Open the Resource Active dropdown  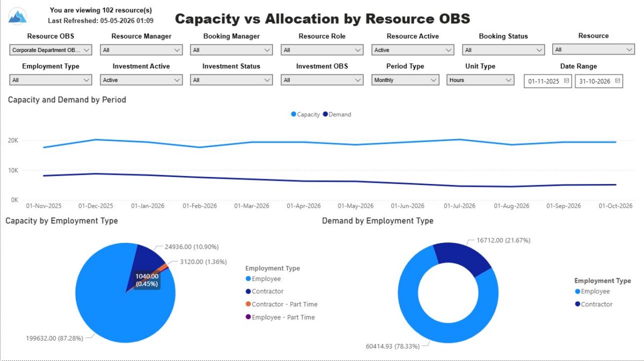coord(413,50)
